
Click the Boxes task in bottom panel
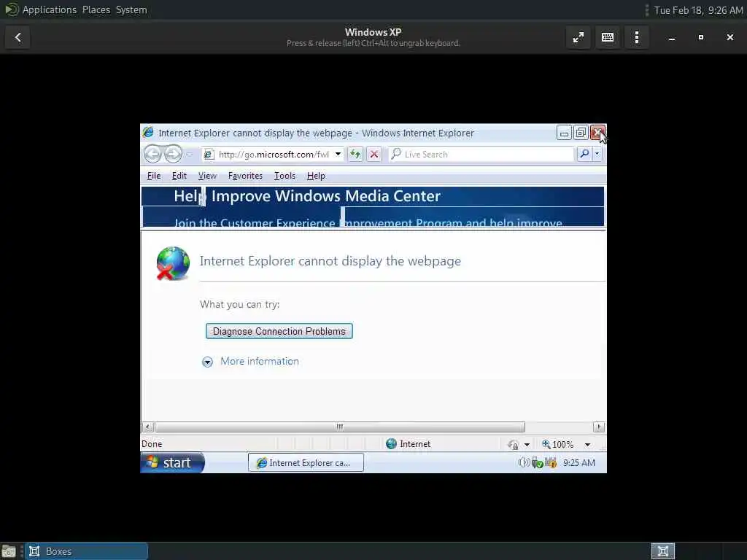pos(86,551)
